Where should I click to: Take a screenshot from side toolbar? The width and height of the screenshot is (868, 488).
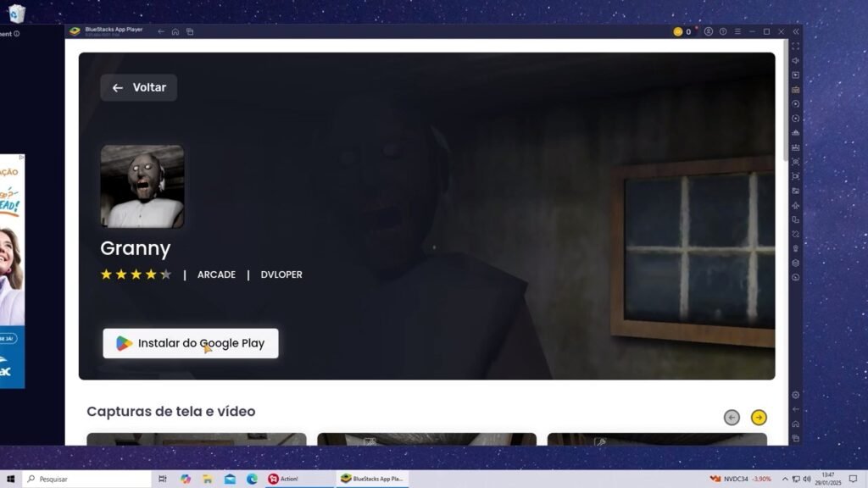click(x=795, y=162)
